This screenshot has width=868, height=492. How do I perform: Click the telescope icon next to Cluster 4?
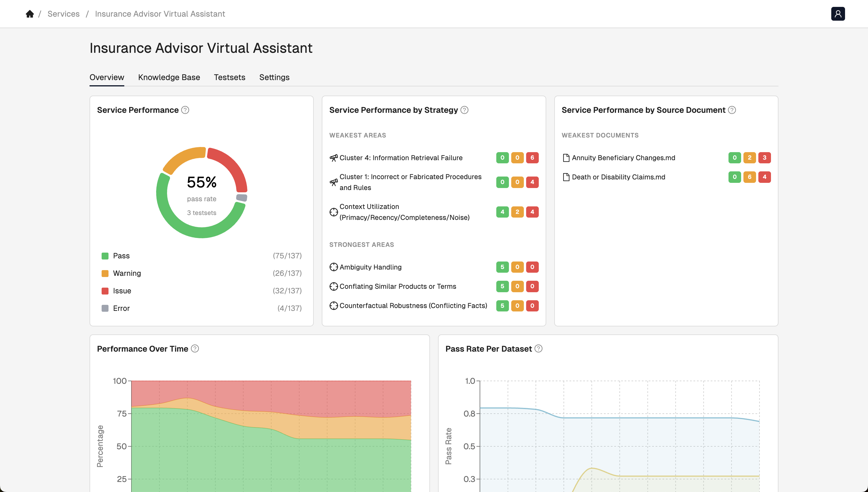334,158
